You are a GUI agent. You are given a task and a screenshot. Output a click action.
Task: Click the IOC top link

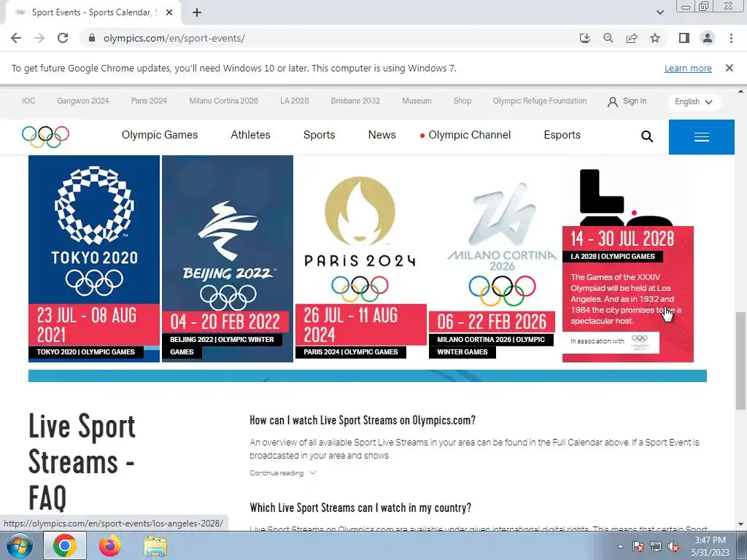tap(28, 101)
